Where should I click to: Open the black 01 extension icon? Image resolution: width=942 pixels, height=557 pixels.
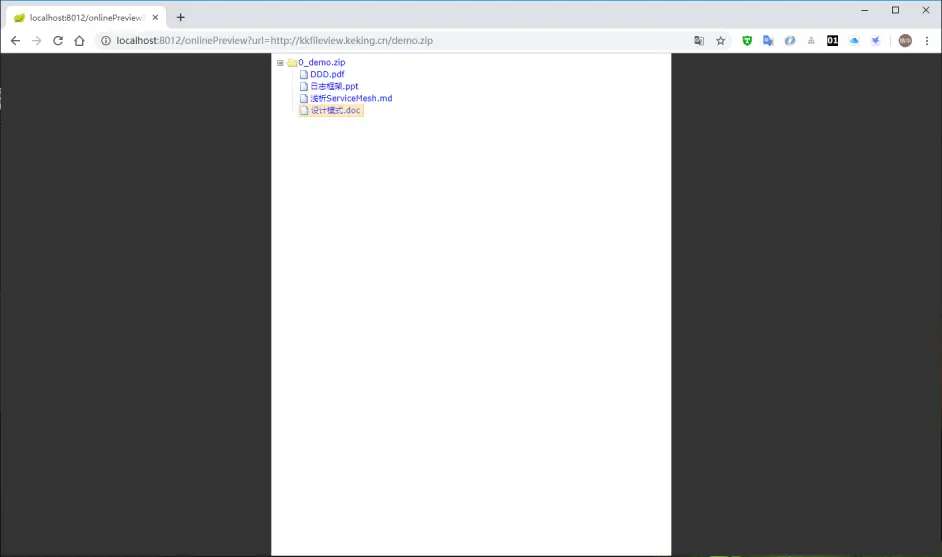[x=832, y=41]
